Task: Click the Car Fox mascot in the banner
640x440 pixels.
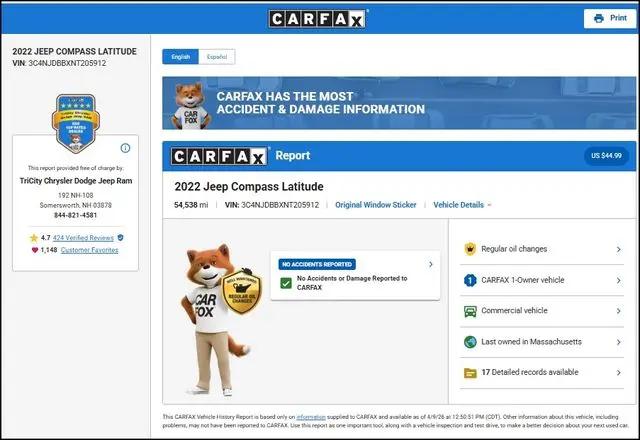Action: pos(191,106)
